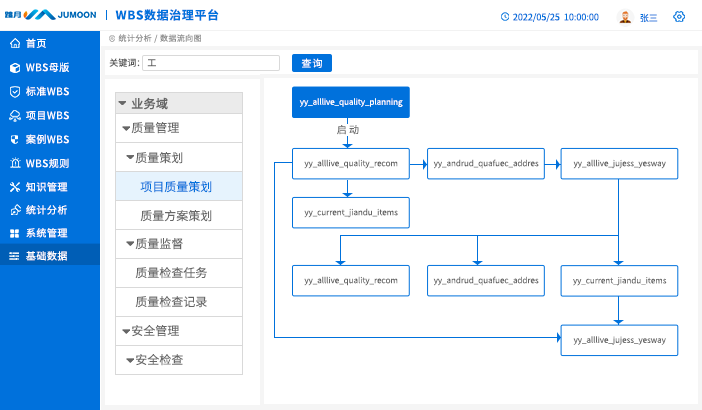Click the JUMOON logo

point(50,15)
